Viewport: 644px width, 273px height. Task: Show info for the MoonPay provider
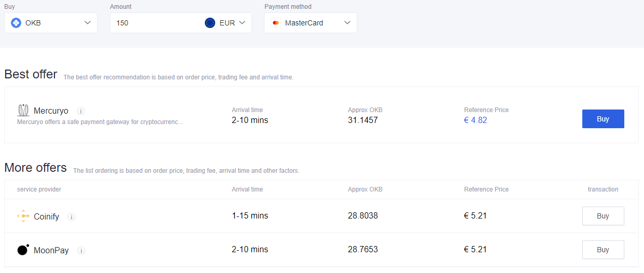coord(81,251)
